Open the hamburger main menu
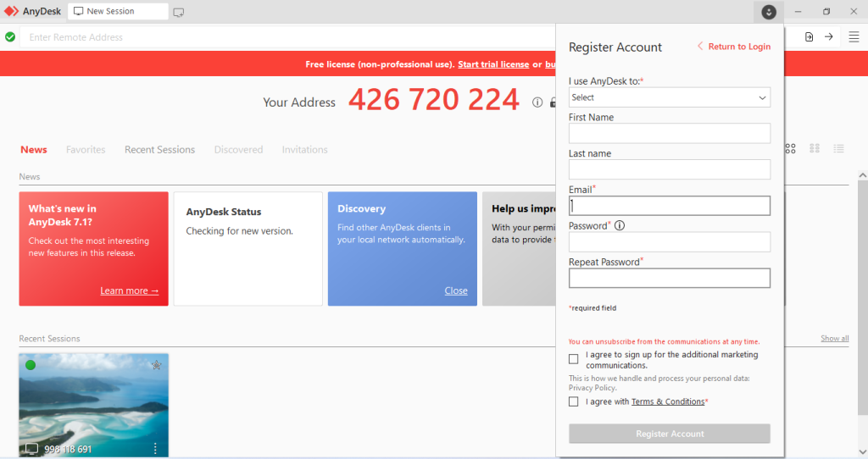 [x=854, y=37]
